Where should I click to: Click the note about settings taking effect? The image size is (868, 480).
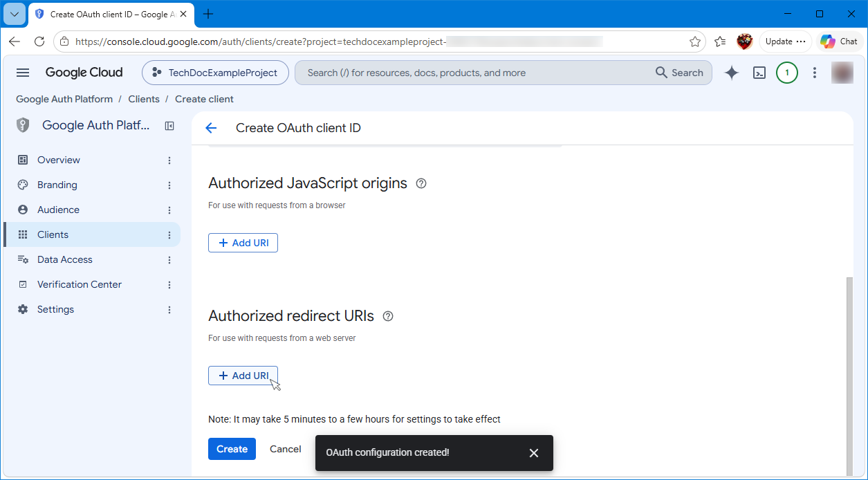354,419
